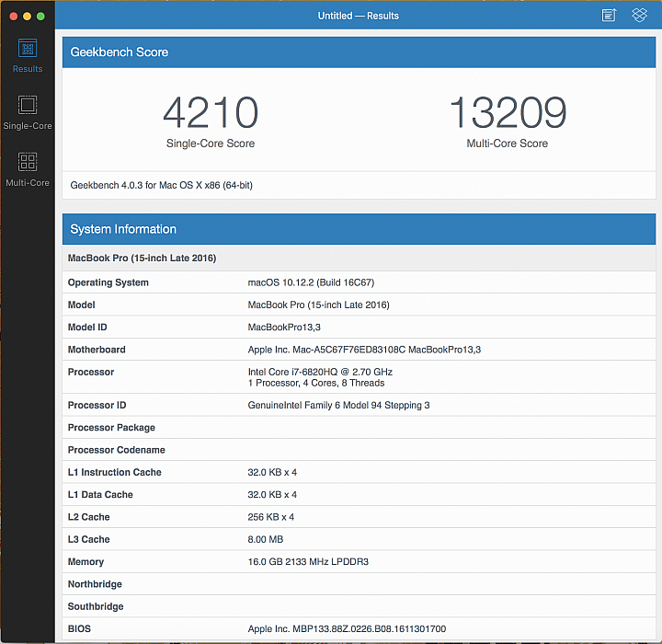
Task: Click the L2 Cache label
Action: coord(88,517)
